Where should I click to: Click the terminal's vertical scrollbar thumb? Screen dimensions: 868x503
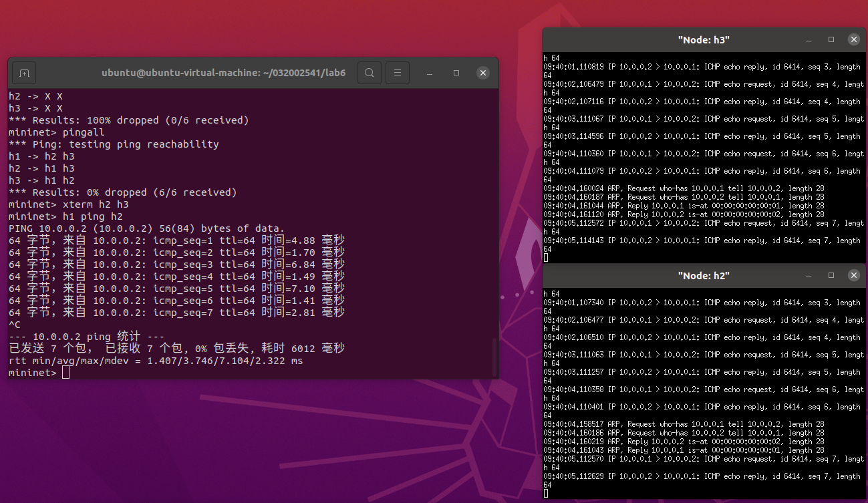coord(495,357)
